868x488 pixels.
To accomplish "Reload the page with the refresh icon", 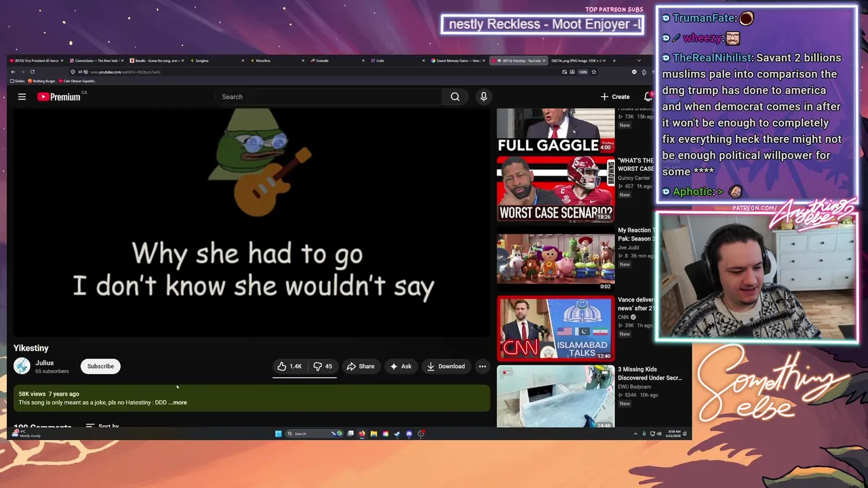I will tap(32, 72).
